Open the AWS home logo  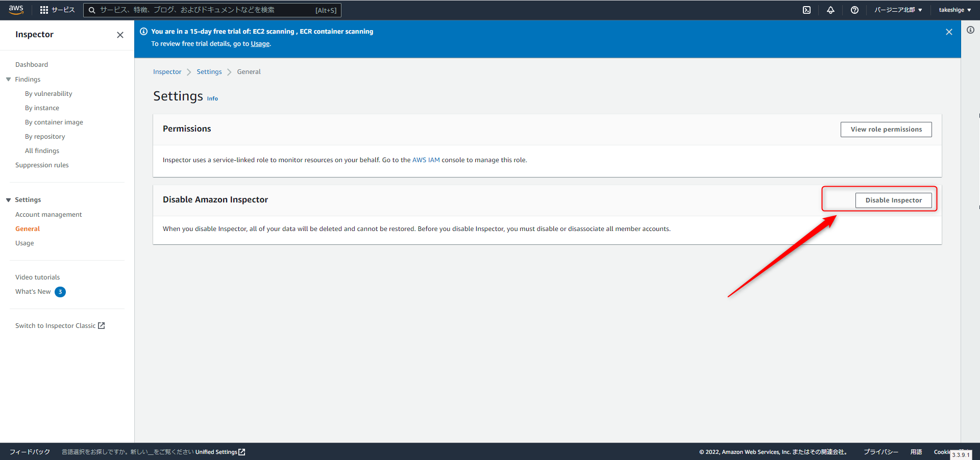point(16,10)
